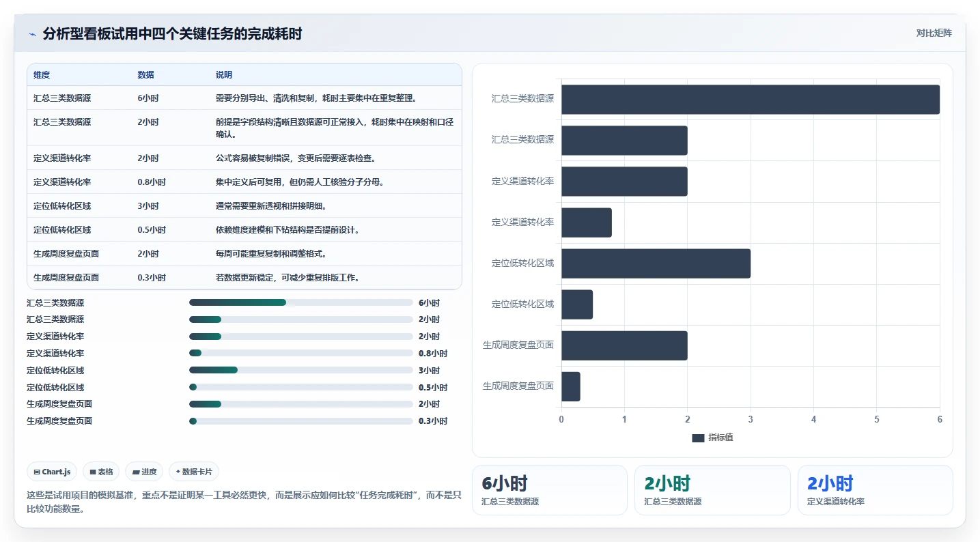Image resolution: width=980 pixels, height=542 pixels.
Task: Click the chart bar reaching value 6
Action: point(751,100)
